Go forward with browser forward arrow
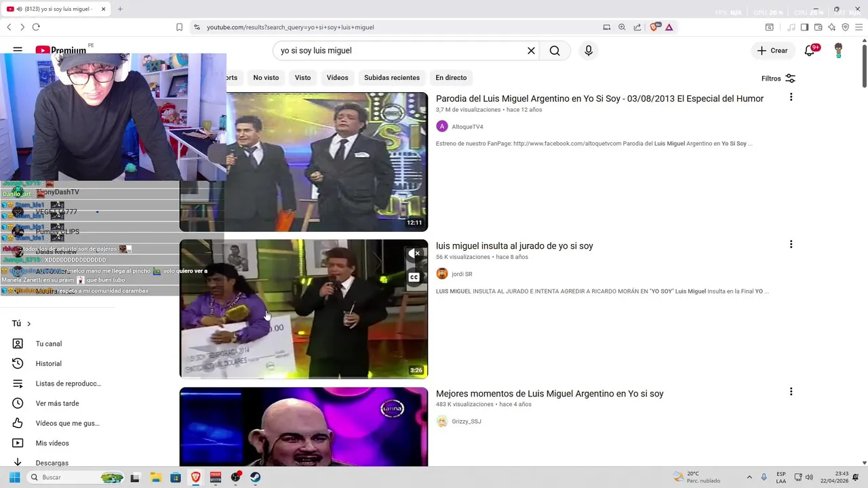This screenshot has height=488, width=868. 22,27
